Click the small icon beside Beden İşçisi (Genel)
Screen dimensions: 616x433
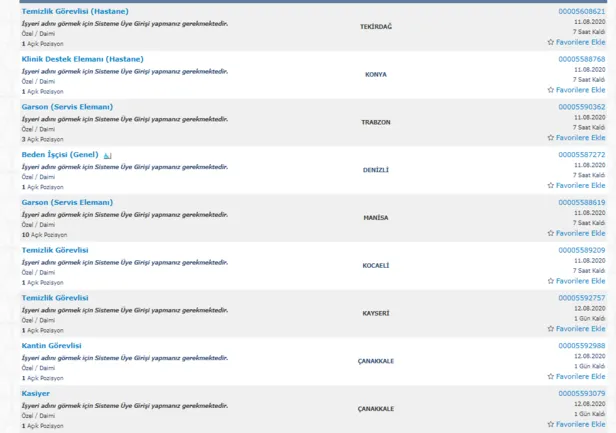coord(108,156)
